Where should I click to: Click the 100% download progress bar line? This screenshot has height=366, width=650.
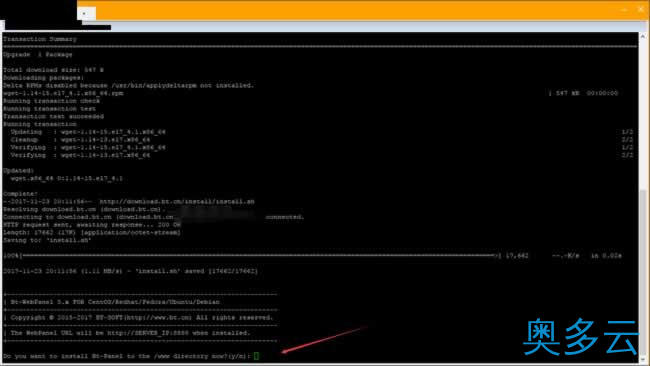point(312,256)
